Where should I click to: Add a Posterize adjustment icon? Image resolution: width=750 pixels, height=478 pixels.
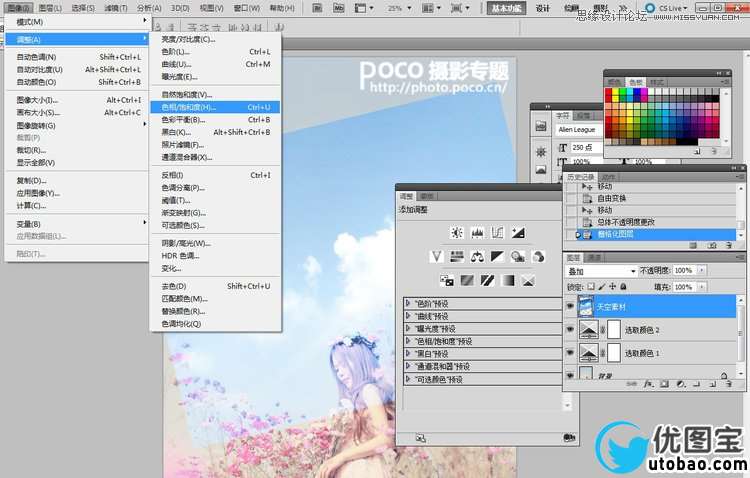coord(467,280)
